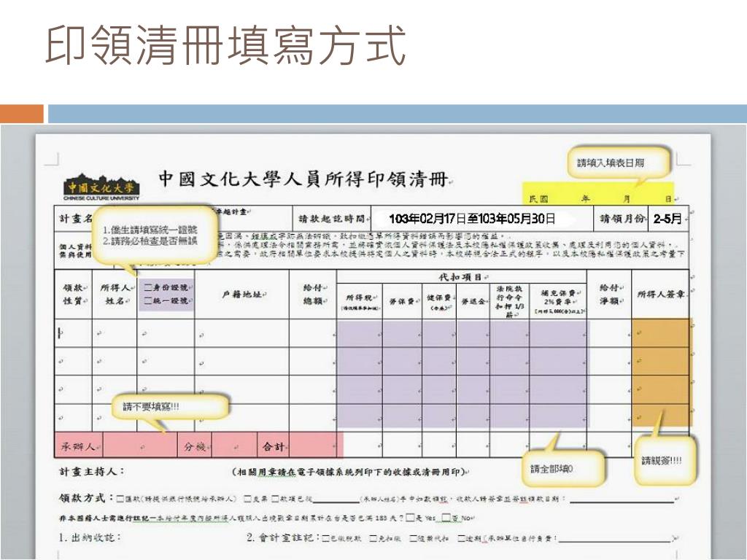Tick the 款項已領 checkbox
This screenshot has height=560, width=747.
275,499
